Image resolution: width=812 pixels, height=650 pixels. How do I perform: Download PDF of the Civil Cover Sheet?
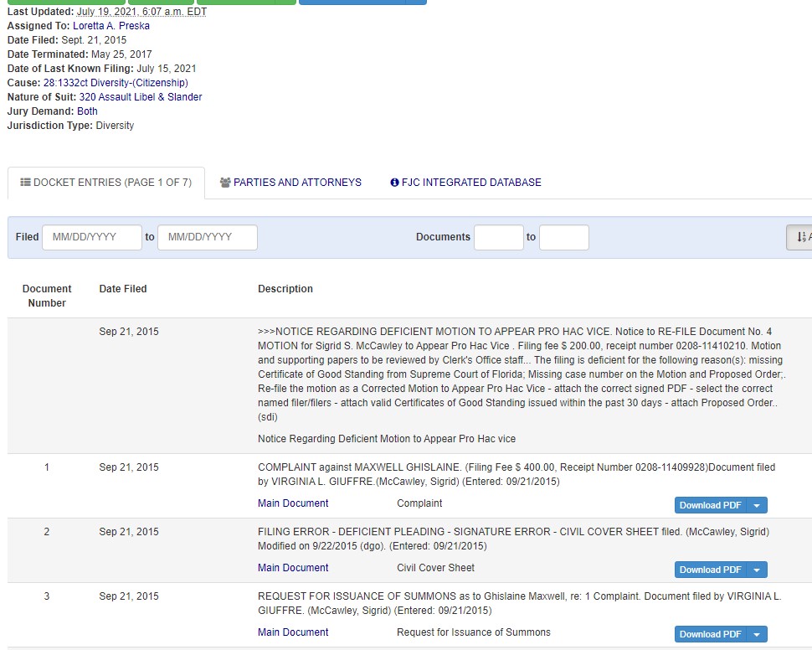711,570
